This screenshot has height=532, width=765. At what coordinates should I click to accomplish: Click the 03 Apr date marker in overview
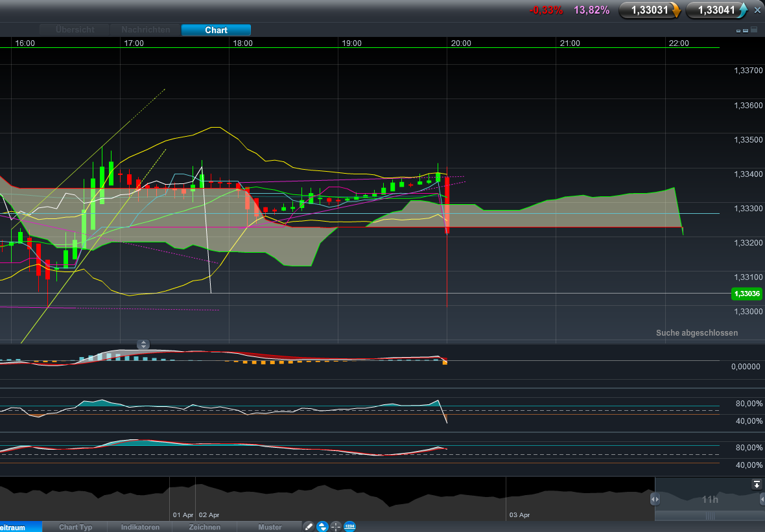[x=519, y=515]
